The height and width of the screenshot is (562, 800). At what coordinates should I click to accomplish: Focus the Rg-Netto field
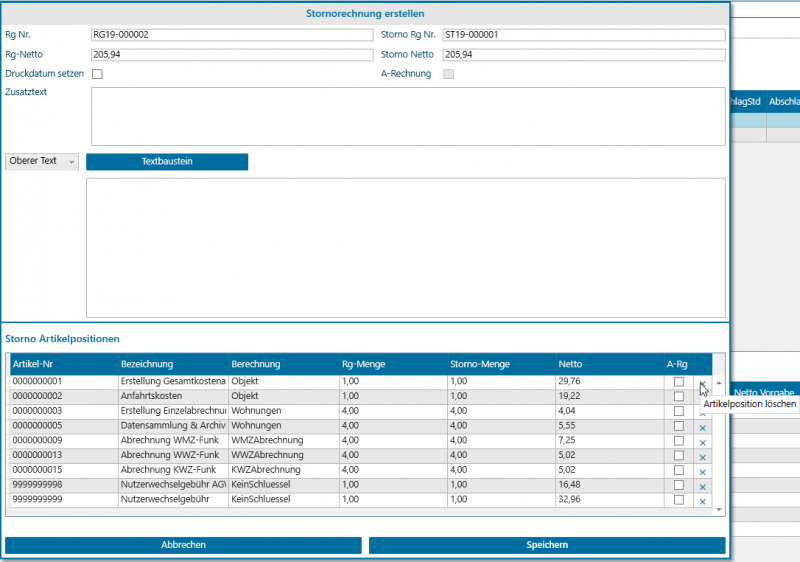(232, 55)
